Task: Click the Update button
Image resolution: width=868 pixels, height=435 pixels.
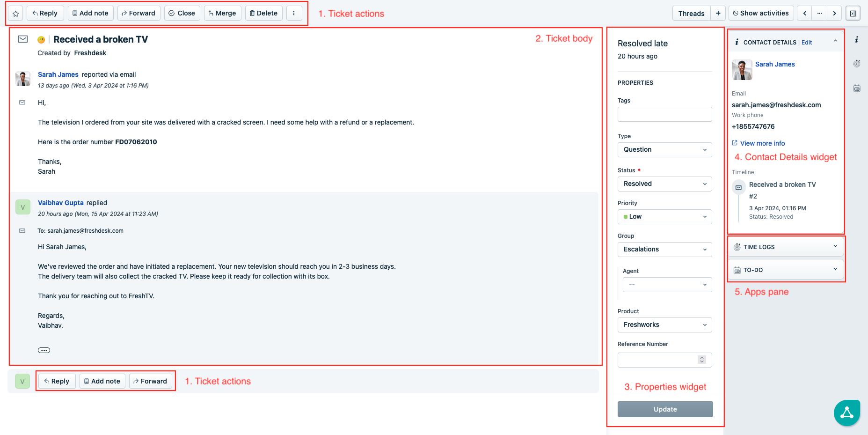Action: click(665, 409)
